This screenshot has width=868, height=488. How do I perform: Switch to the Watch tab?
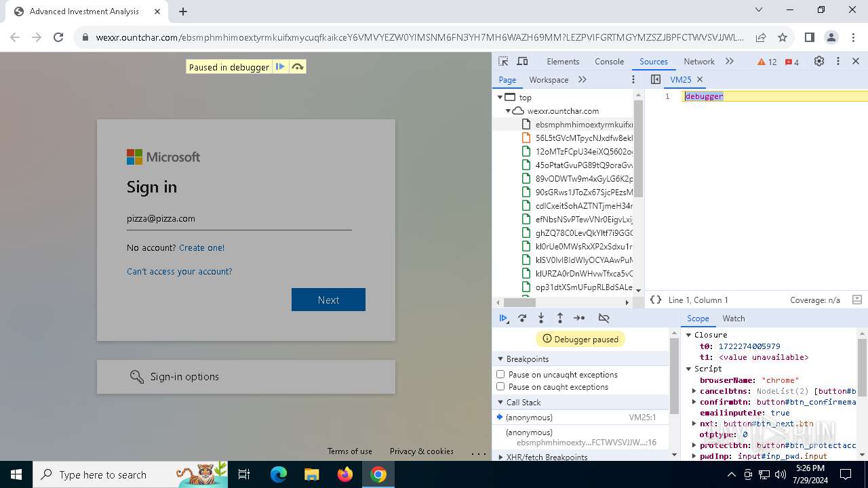[x=734, y=319]
